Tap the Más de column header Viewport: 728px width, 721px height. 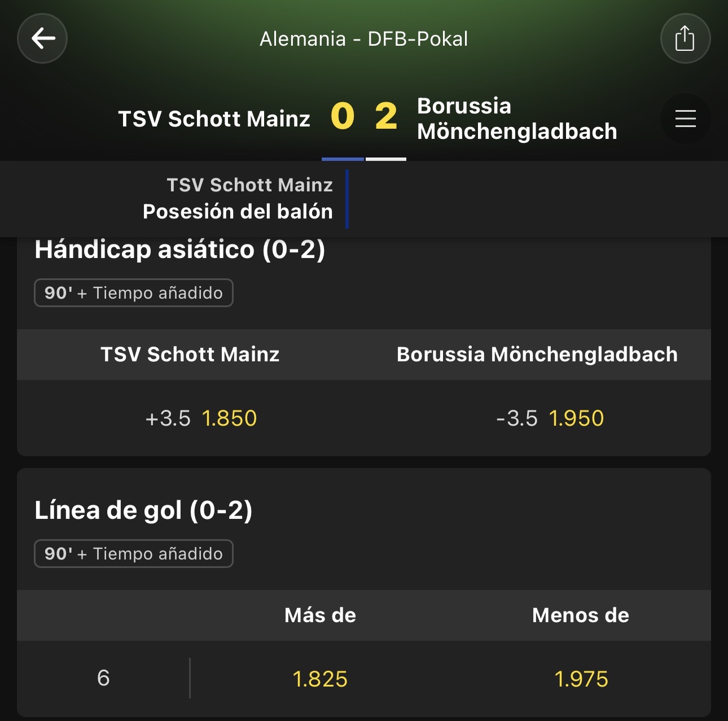click(x=320, y=615)
